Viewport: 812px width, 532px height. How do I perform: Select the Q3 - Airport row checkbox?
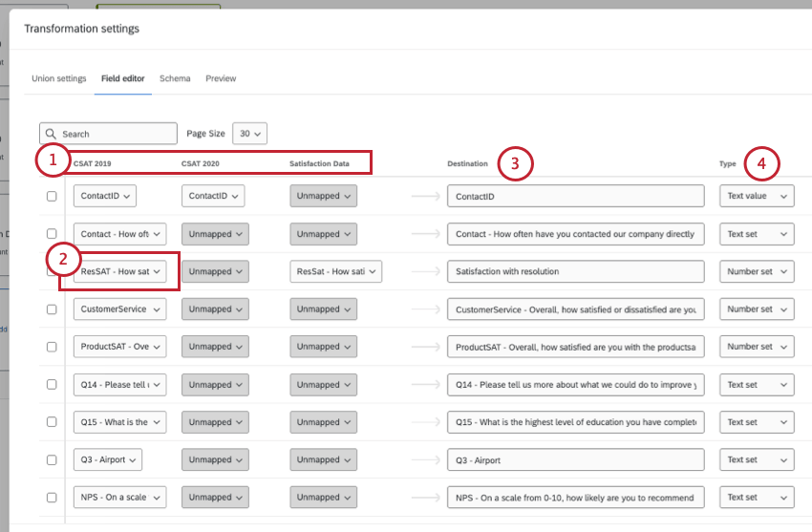(x=52, y=460)
